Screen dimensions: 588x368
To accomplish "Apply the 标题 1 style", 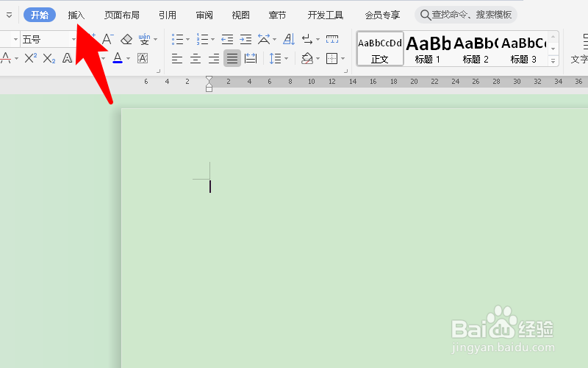I will [428, 49].
